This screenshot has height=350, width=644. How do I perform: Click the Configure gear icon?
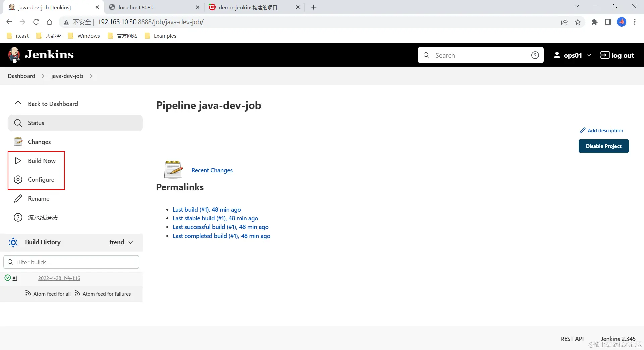click(x=18, y=180)
